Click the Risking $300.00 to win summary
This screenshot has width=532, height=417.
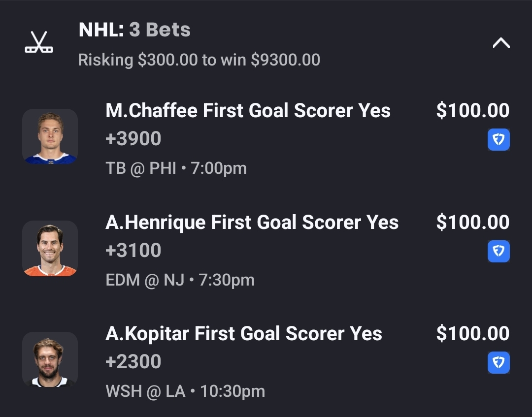[x=199, y=60]
